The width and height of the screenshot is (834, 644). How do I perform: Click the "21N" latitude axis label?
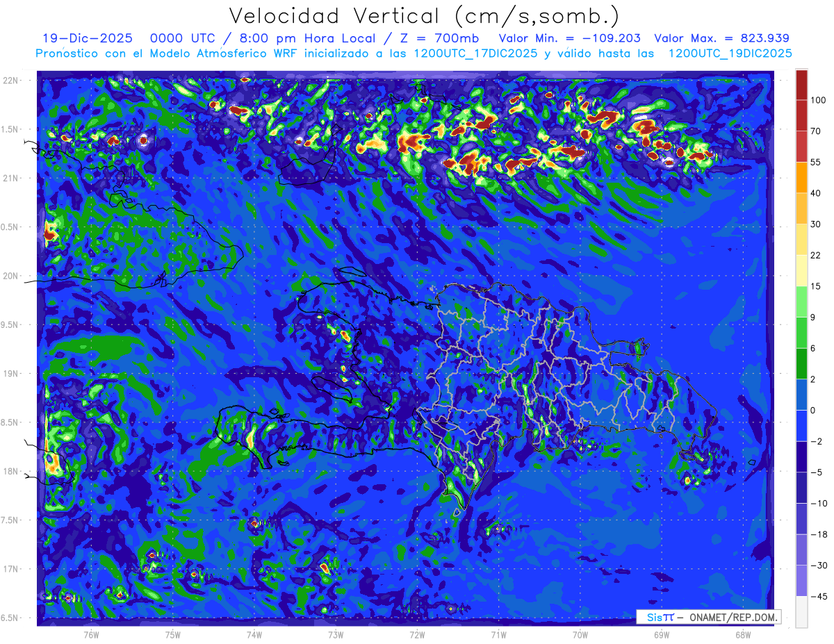(11, 179)
